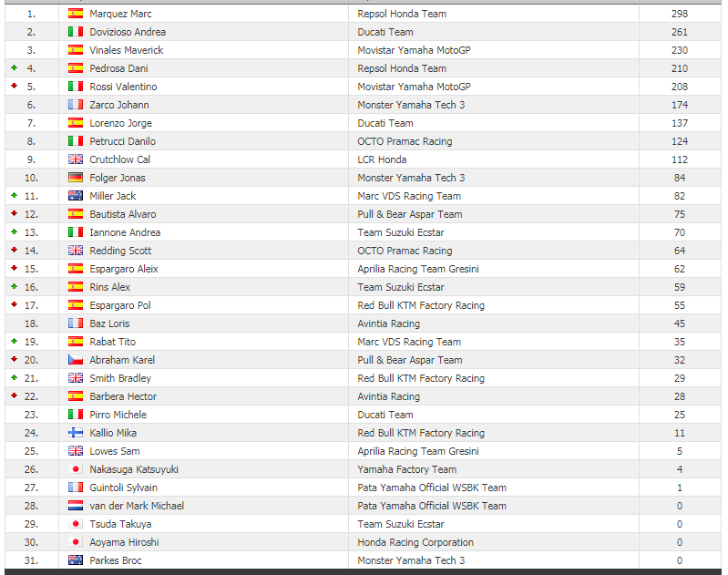Viewport: 728px width, 575px height.
Task: Click the red down arrow beside Espargaro Aleix
Action: [15, 269]
